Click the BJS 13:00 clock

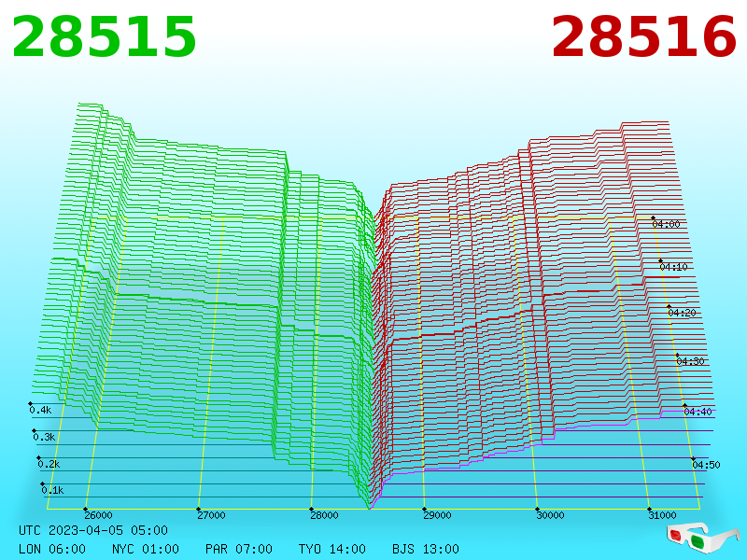[426, 549]
